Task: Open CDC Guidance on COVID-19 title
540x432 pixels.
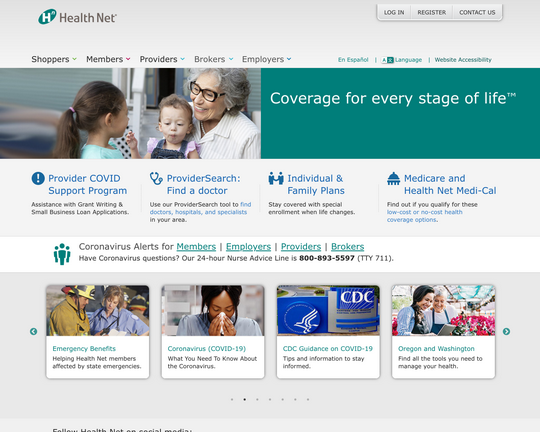Action: [328, 349]
